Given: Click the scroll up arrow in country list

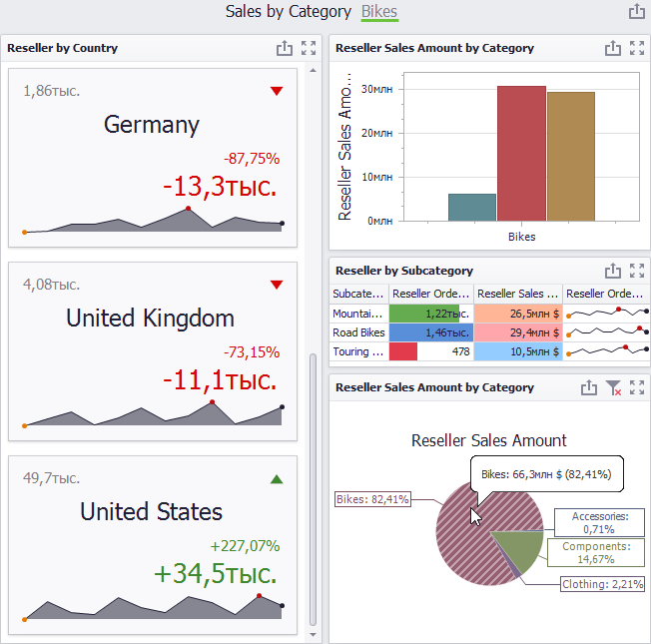Looking at the screenshot, I should click(314, 70).
